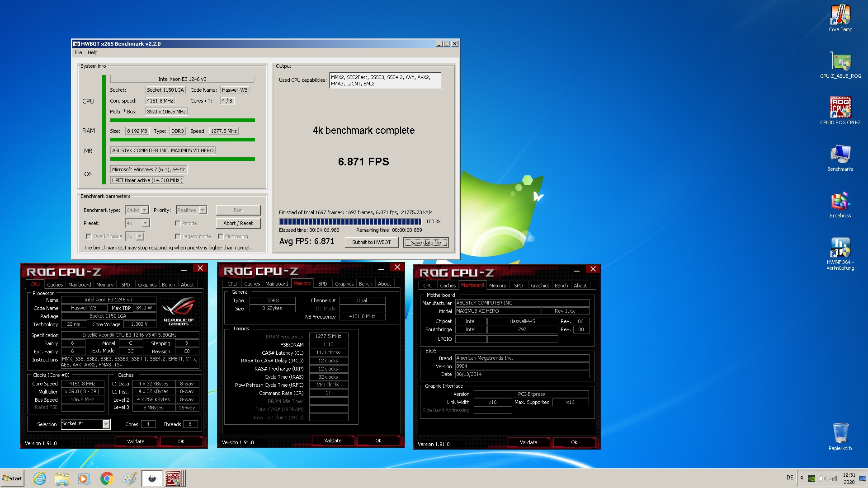The height and width of the screenshot is (488, 868).
Task: Select CPU tab in right CPU-Z window
Action: click(x=428, y=286)
